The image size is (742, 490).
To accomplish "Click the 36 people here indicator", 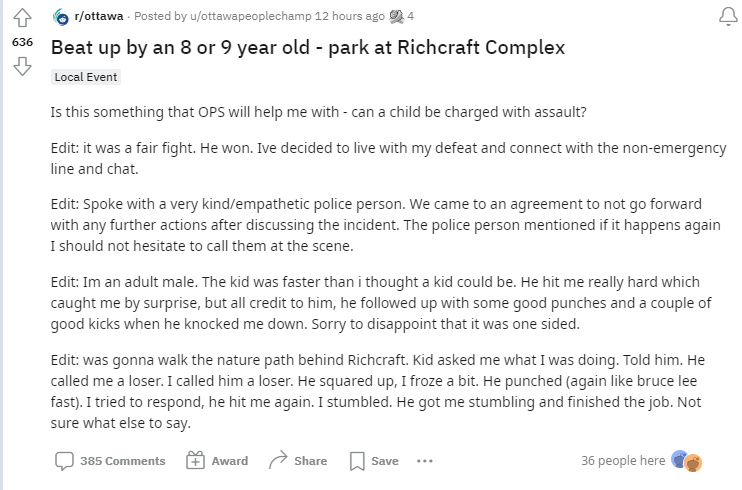I will [622, 461].
